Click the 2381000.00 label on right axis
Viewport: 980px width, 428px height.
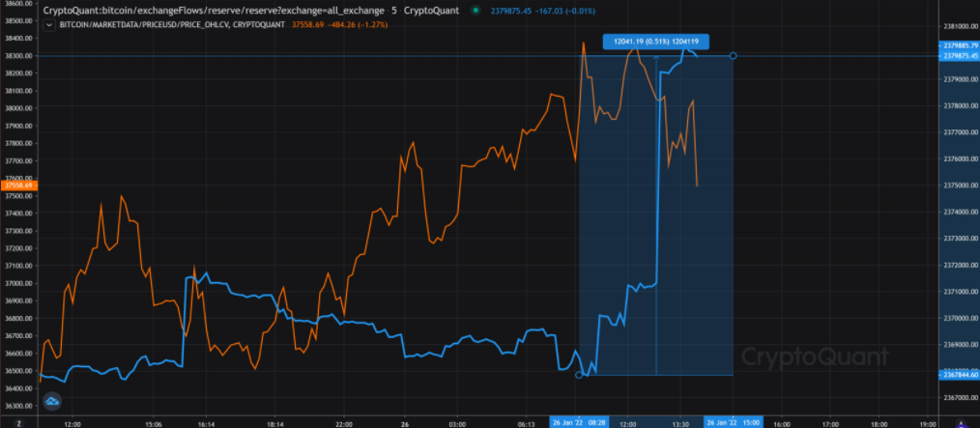pos(960,26)
